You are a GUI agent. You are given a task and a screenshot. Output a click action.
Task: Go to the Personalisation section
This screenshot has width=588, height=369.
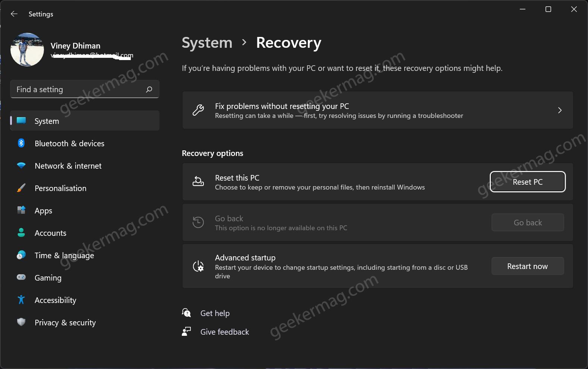click(85, 188)
